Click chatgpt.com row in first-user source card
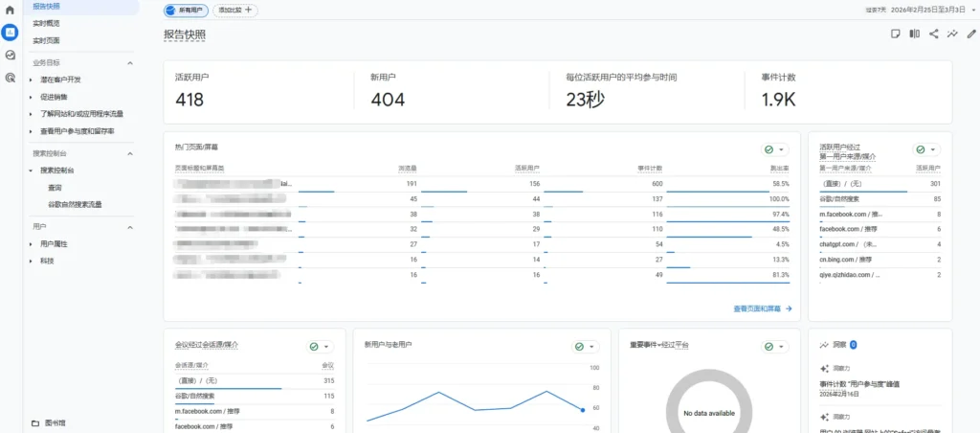Screen dimensions: 980x433 tap(880, 244)
